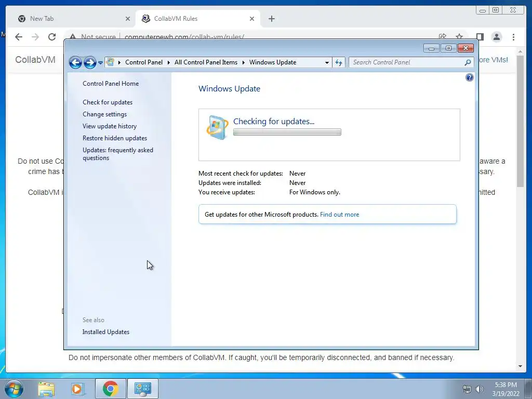Open Chrome three-dot menu
This screenshot has height=399, width=532.
(x=513, y=37)
